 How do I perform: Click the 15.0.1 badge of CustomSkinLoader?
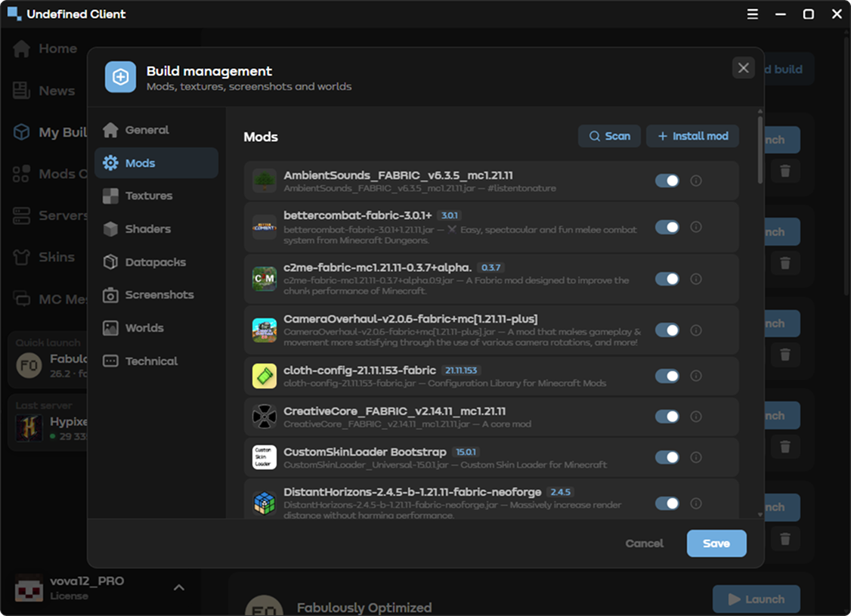point(466,452)
